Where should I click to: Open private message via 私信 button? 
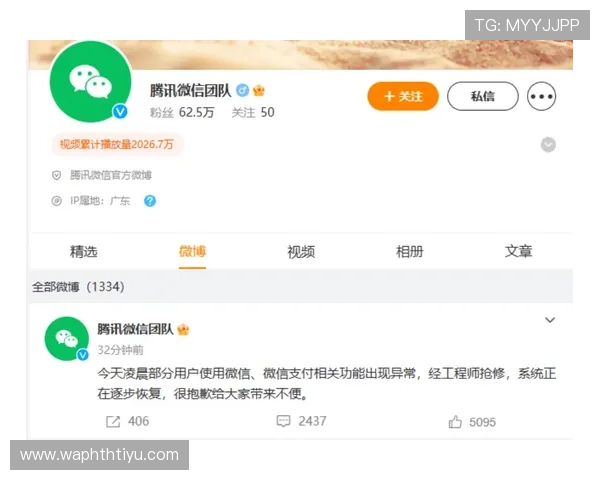click(483, 96)
